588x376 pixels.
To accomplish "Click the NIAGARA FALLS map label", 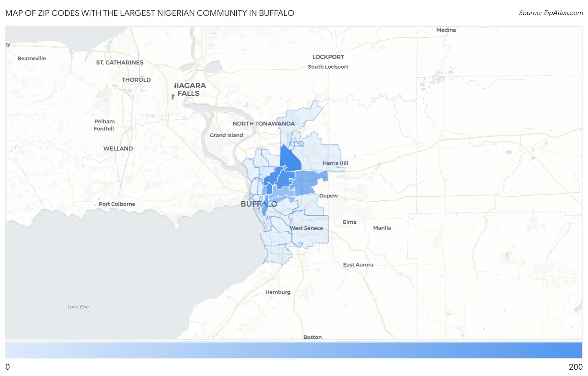I will pyautogui.click(x=189, y=89).
